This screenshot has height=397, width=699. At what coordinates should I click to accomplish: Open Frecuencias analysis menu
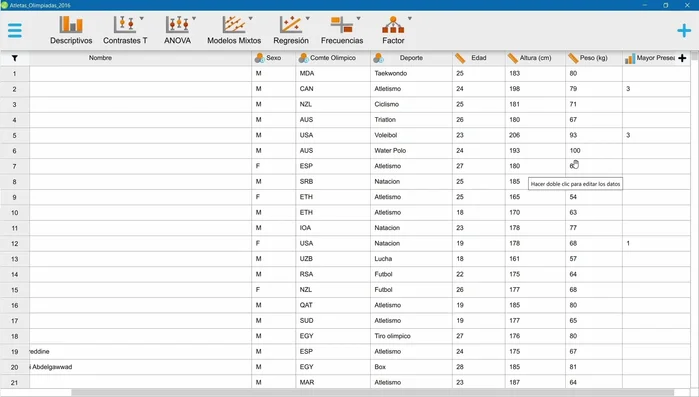pos(342,30)
